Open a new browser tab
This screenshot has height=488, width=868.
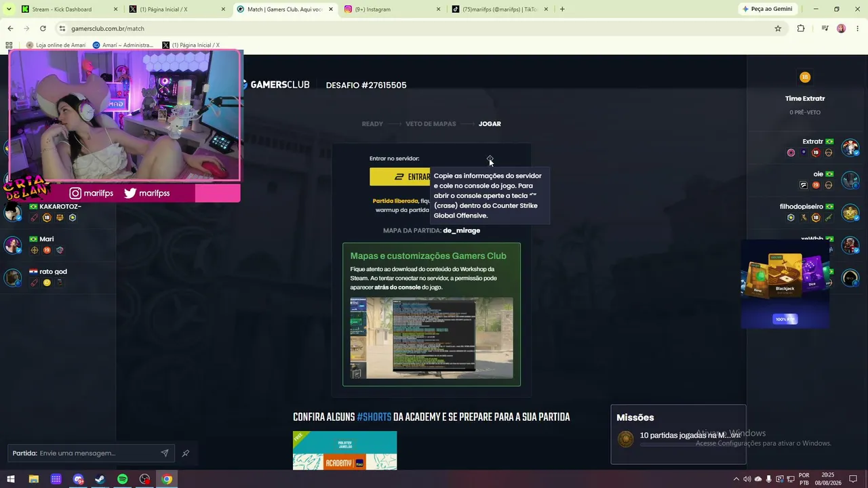click(562, 9)
